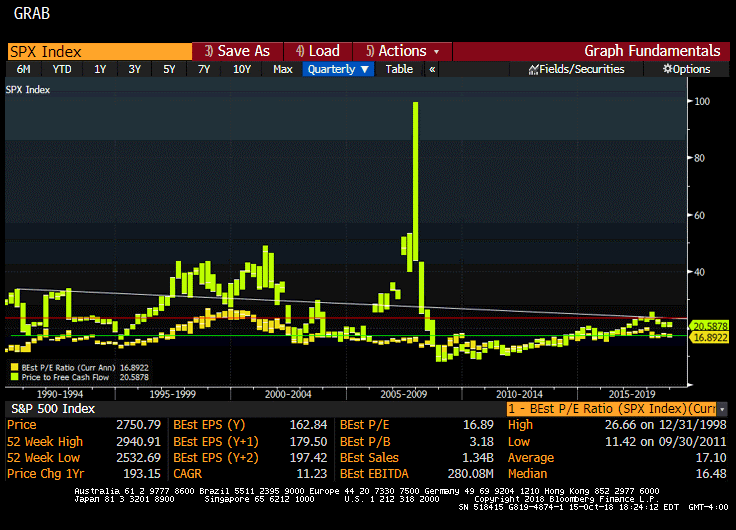This screenshot has height=530, width=736.
Task: Click the 100 y-axis tick label
Action: point(702,101)
